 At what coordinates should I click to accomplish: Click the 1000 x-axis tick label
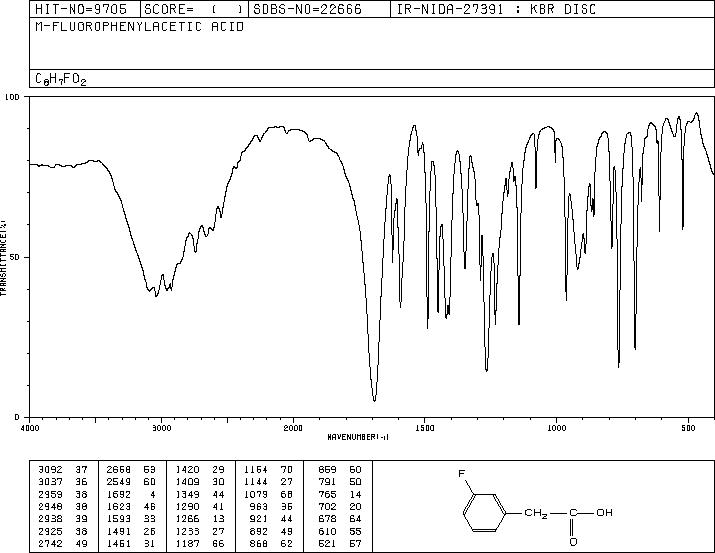(556, 428)
